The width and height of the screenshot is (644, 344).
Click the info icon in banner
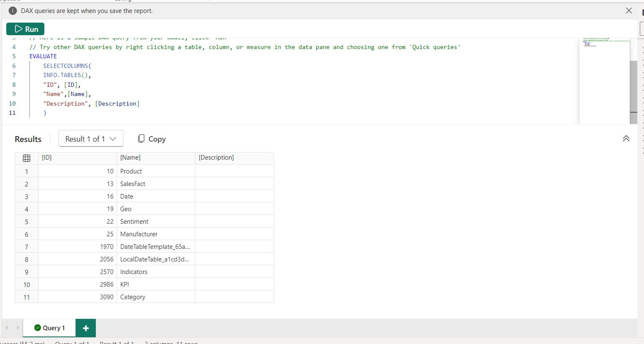(x=13, y=11)
